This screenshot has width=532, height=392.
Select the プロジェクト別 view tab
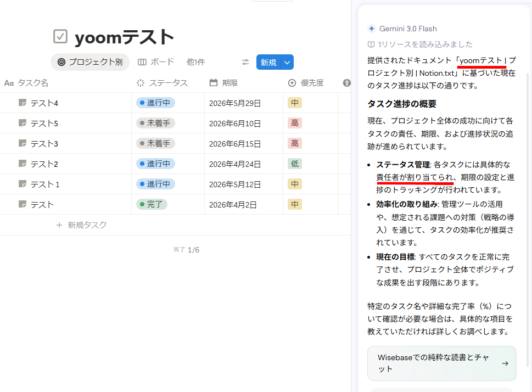pyautogui.click(x=90, y=62)
